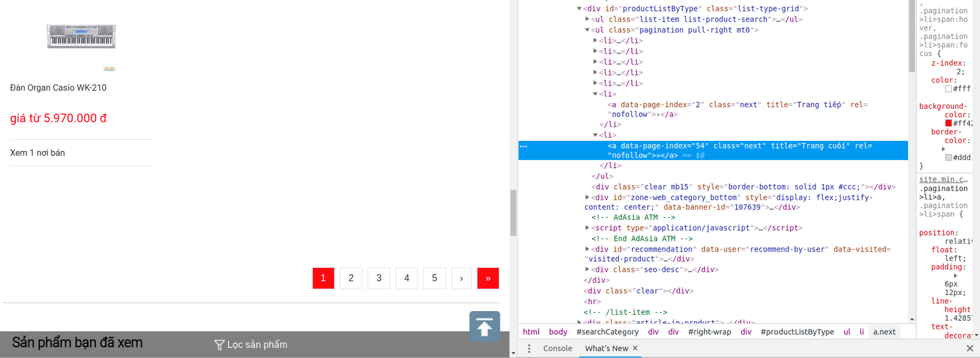
Task: Expand the first collapsed li node
Action: coord(595,40)
